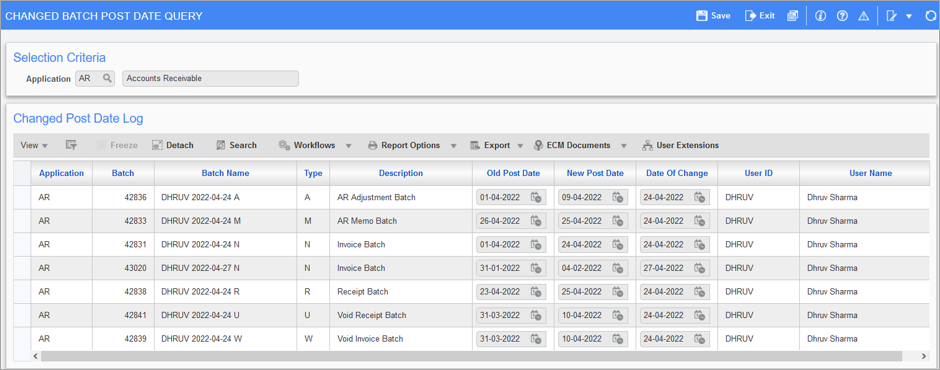The image size is (940, 370).
Task: Open Application lookup magnifier icon
Action: (x=107, y=79)
